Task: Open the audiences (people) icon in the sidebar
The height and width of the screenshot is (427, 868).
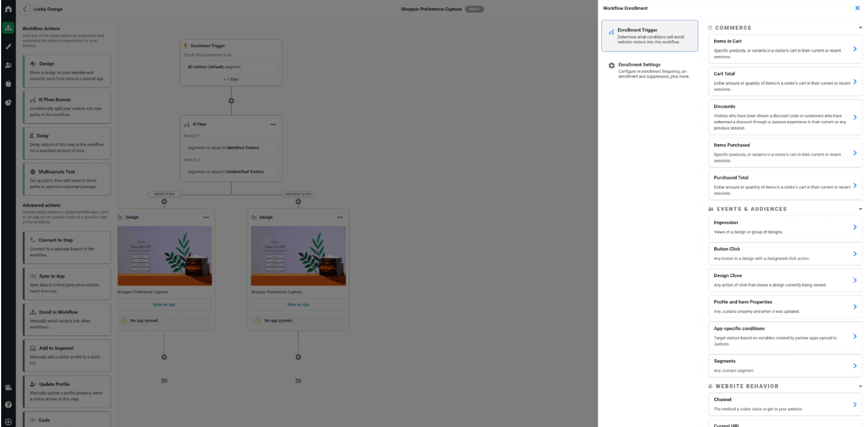Action: 8,65
